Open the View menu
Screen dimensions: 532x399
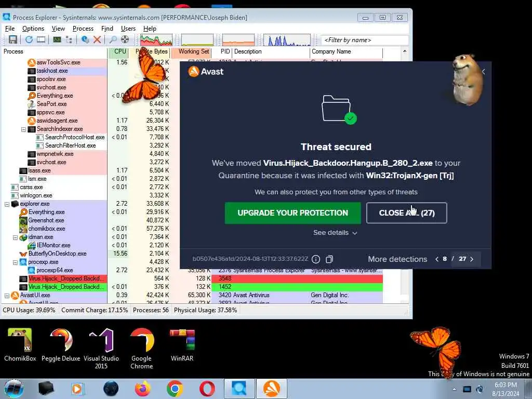(x=58, y=29)
